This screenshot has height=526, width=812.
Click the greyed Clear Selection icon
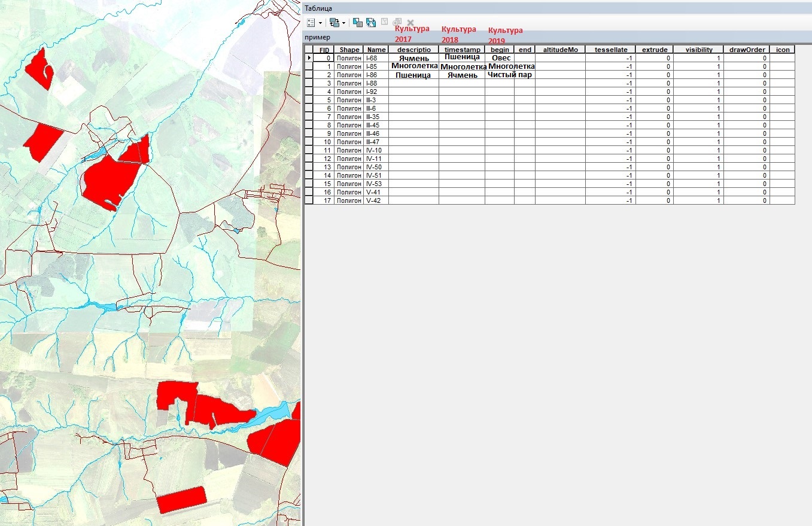(x=385, y=22)
